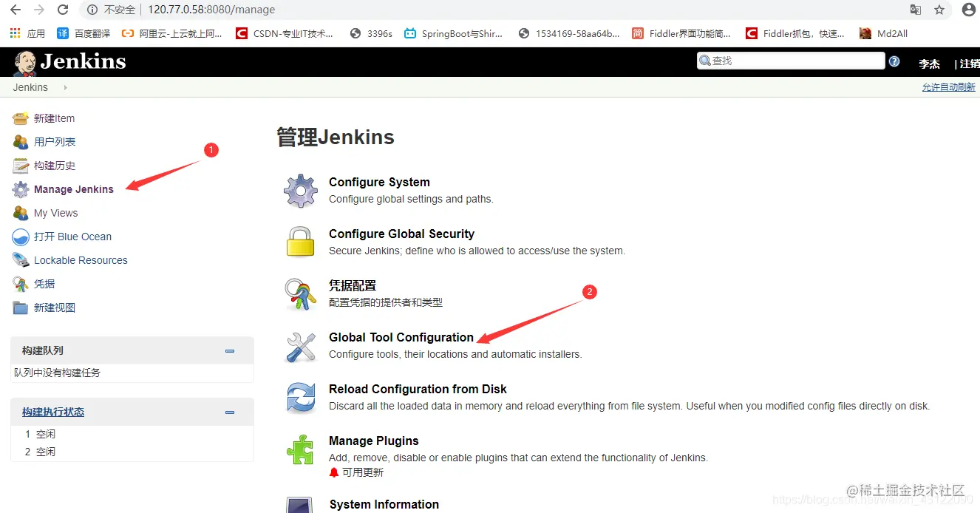Click the 凭据 keys icon in sidebar
Viewport: 980px width, 513px height.
[x=21, y=284]
